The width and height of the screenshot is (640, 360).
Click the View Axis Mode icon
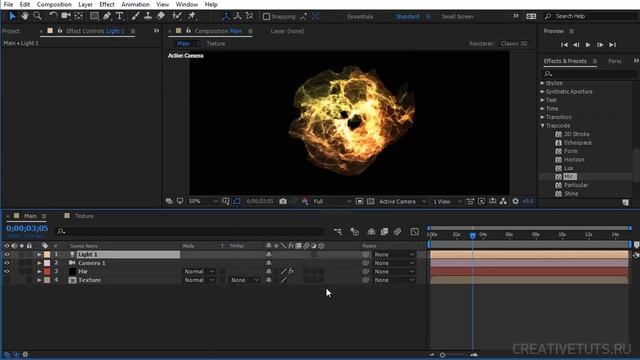click(x=249, y=16)
